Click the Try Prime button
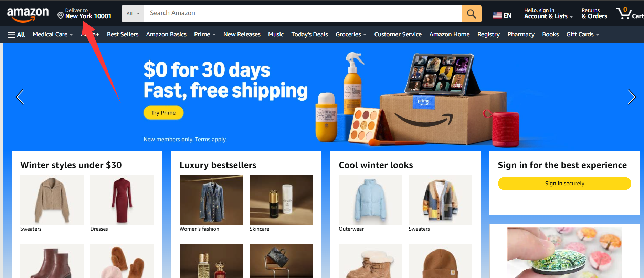Image resolution: width=644 pixels, height=278 pixels. click(x=163, y=113)
